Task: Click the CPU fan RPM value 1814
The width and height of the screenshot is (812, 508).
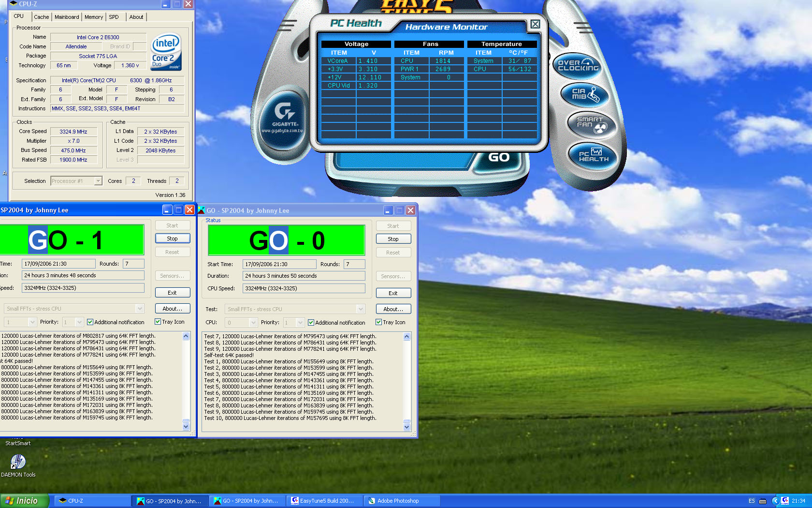Action: coord(443,61)
